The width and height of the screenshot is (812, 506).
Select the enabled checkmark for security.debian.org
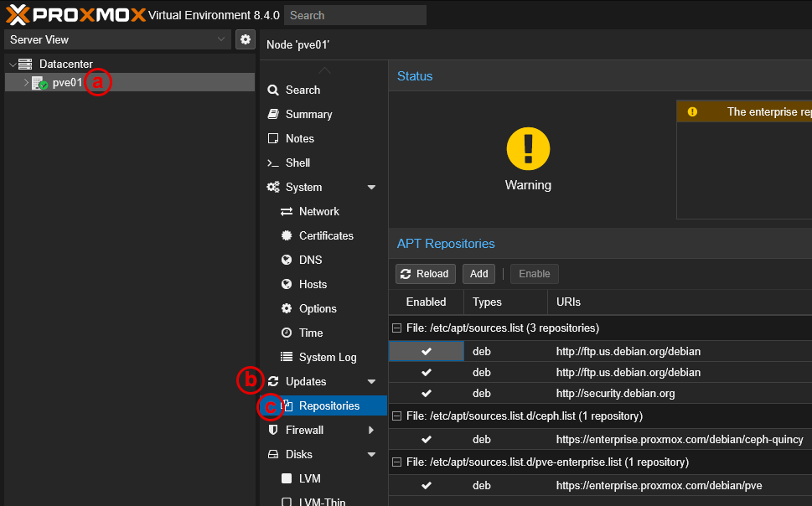pos(426,393)
